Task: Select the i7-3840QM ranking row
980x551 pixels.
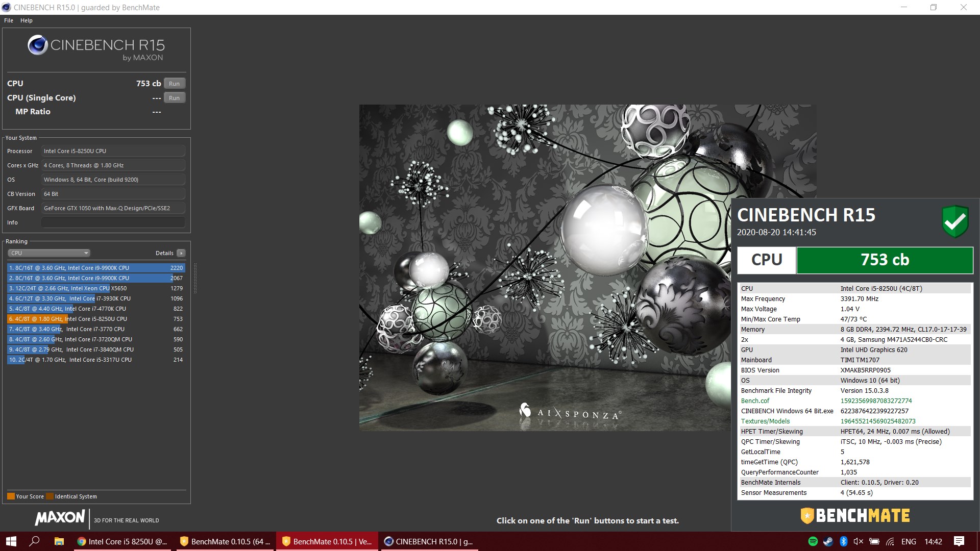Action: pos(96,349)
